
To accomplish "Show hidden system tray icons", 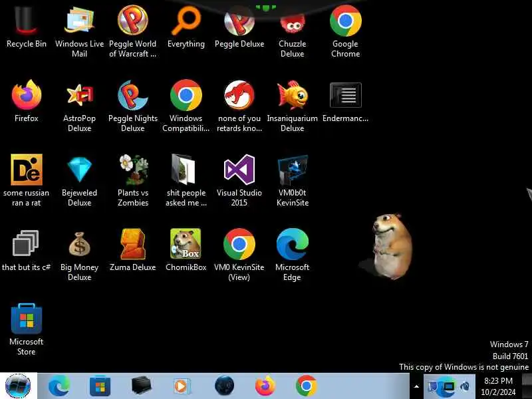I will coord(416,386).
